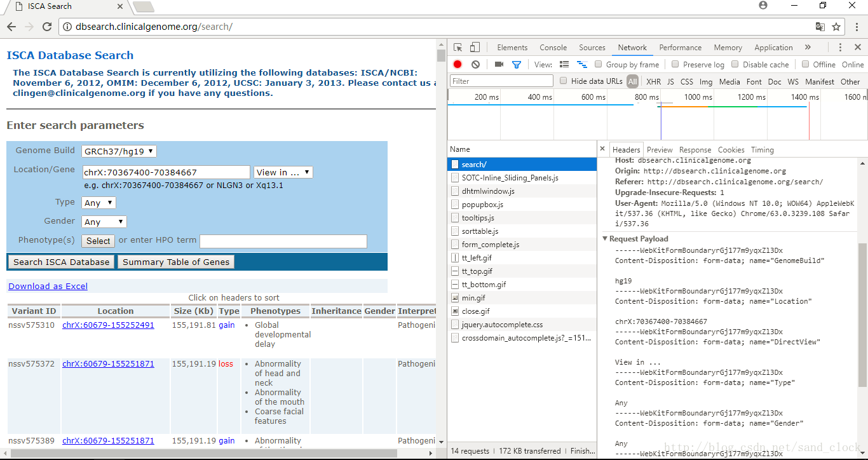
Task: Switch to the Elements tab
Action: tap(512, 48)
